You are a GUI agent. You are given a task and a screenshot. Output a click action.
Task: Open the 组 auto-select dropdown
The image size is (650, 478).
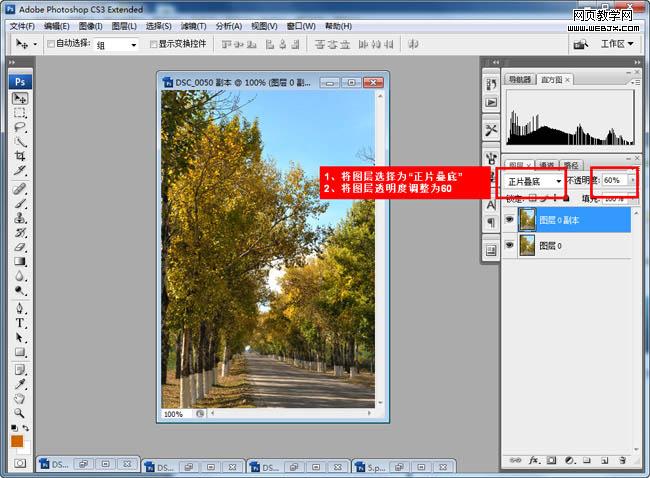116,44
